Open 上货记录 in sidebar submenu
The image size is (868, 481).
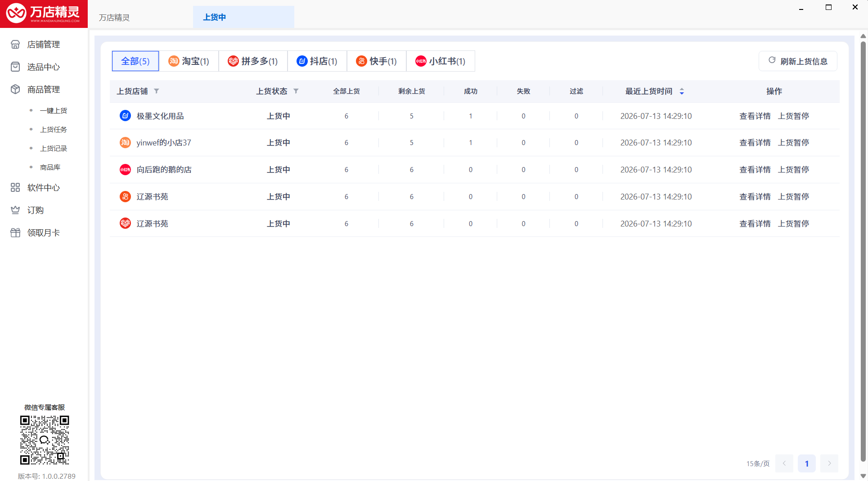54,148
